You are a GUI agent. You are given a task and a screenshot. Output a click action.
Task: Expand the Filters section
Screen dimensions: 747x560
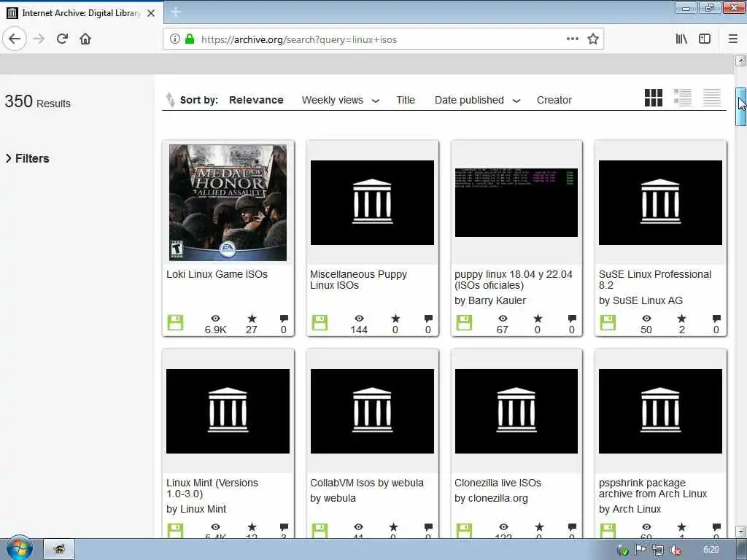28,158
